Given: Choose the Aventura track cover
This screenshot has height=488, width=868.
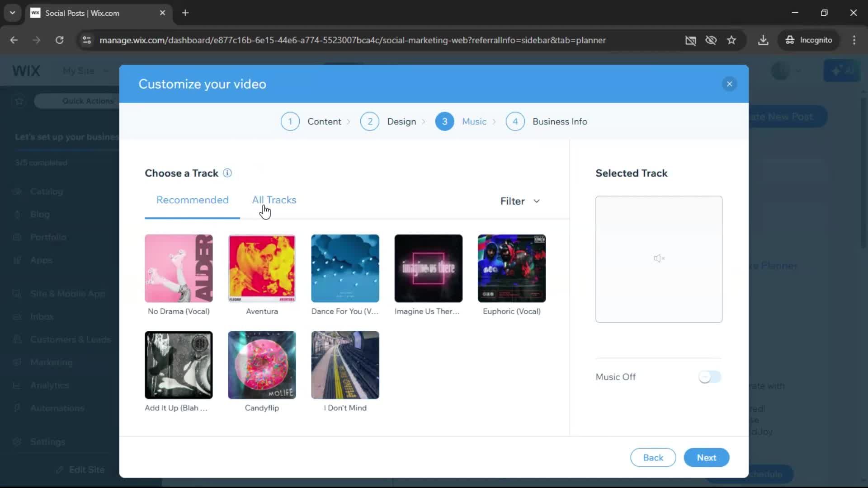Looking at the screenshot, I should point(262,268).
